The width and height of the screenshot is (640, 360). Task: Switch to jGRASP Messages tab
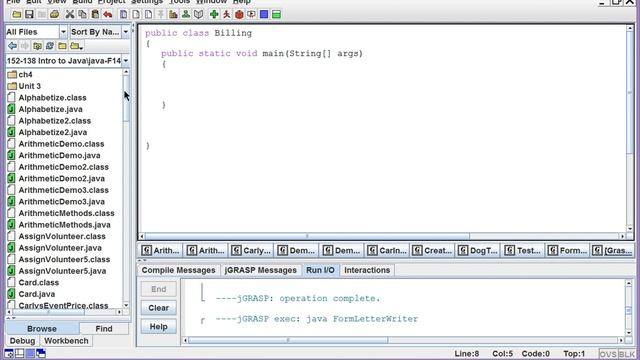click(x=260, y=270)
